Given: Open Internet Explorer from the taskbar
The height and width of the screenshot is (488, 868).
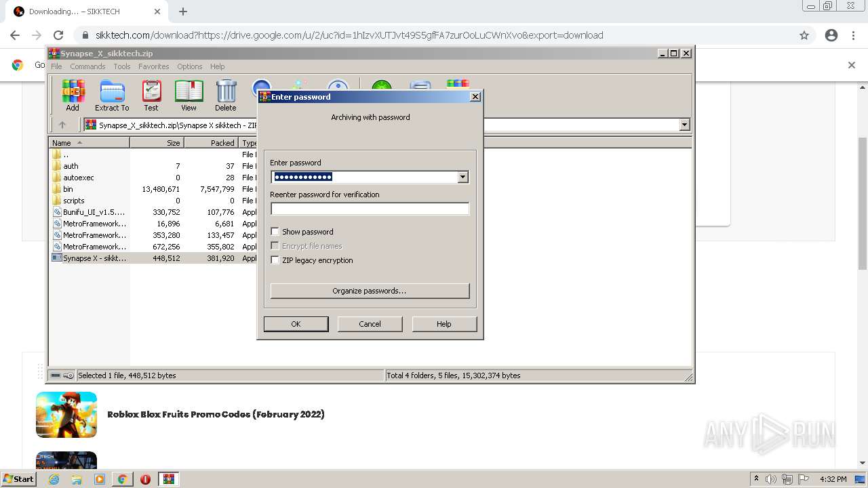Looking at the screenshot, I should click(x=54, y=479).
